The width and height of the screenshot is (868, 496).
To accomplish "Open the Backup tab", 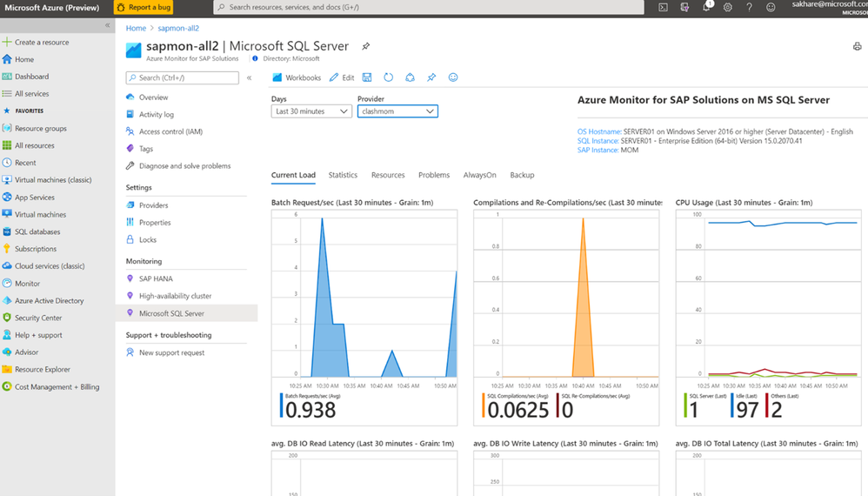I will (522, 175).
